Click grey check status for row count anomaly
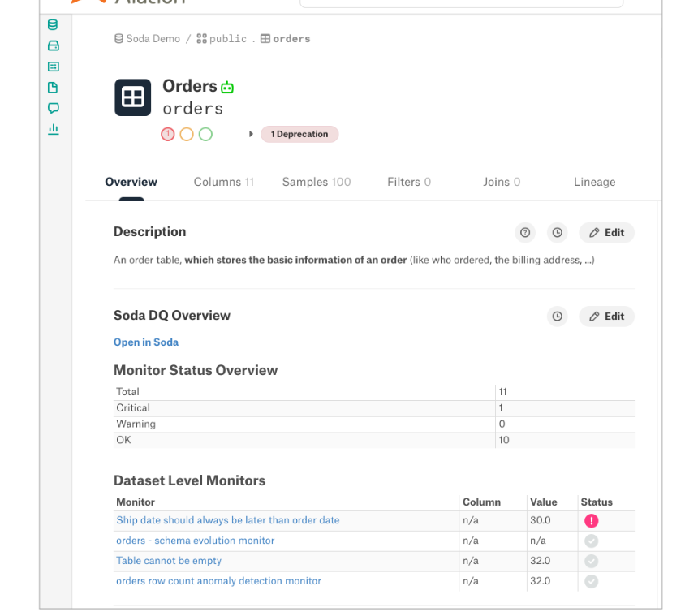 pyautogui.click(x=592, y=581)
